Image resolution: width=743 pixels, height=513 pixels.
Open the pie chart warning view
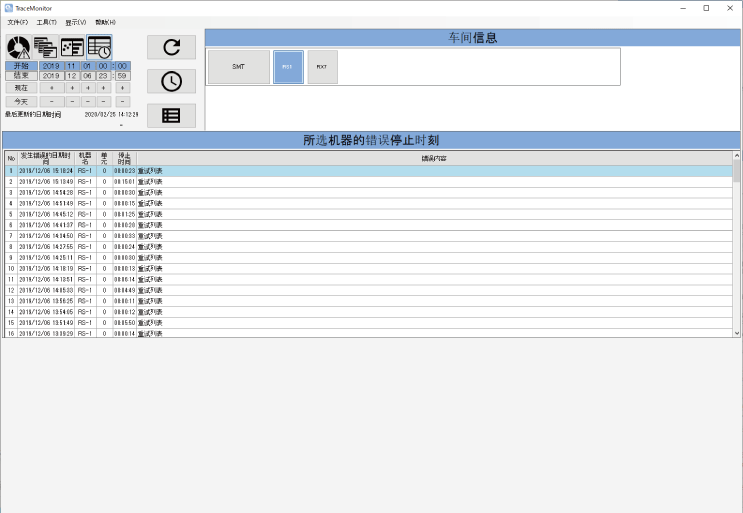(x=18, y=47)
